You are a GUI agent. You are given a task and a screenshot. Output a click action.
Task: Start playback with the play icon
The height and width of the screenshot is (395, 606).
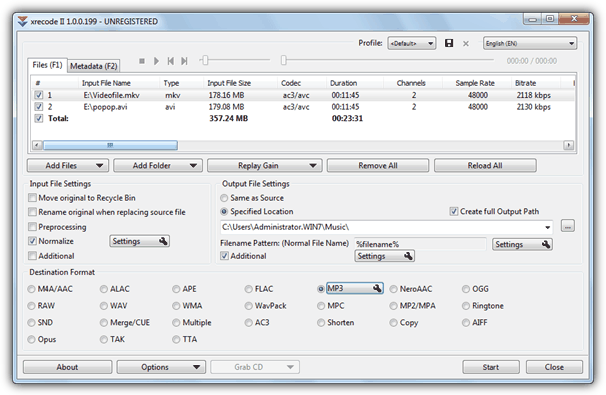[x=156, y=61]
